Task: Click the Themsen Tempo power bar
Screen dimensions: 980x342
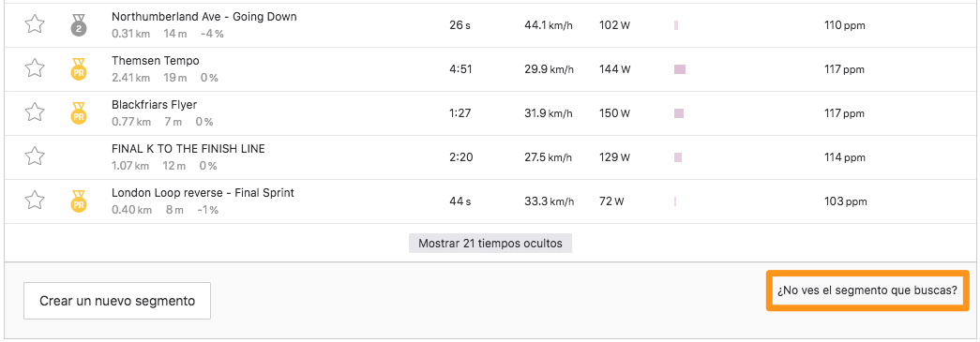Action: coord(680,69)
